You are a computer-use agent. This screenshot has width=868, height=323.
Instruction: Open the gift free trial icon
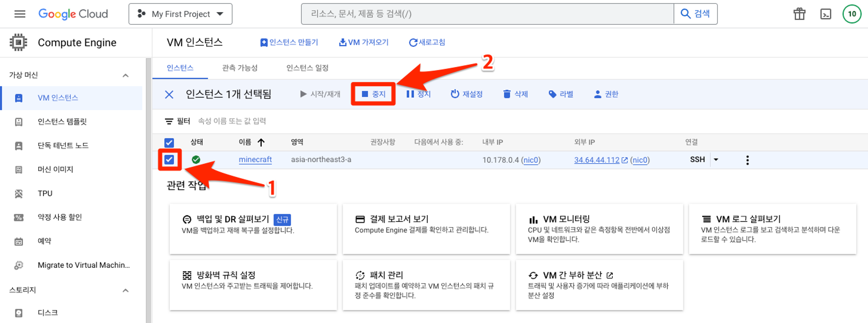coord(799,14)
